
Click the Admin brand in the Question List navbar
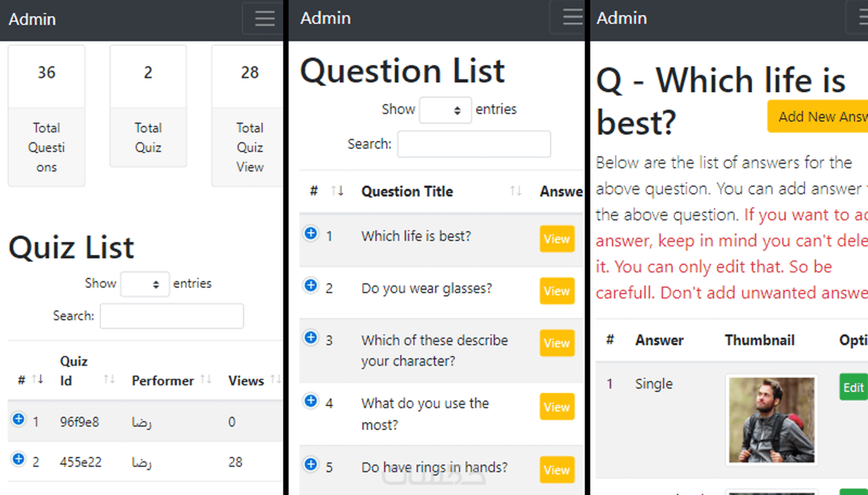click(325, 18)
